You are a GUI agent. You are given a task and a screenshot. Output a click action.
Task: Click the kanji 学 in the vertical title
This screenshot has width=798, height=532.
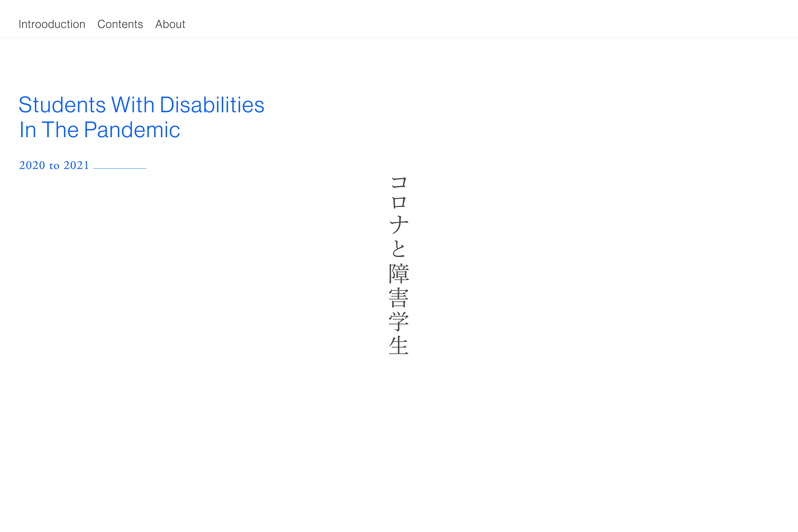(x=399, y=321)
